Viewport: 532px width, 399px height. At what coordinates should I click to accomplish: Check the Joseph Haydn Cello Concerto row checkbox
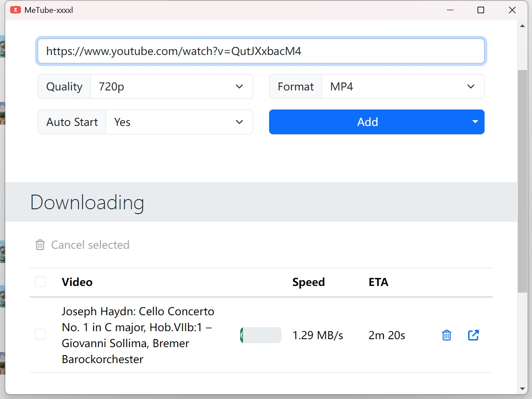tap(40, 335)
